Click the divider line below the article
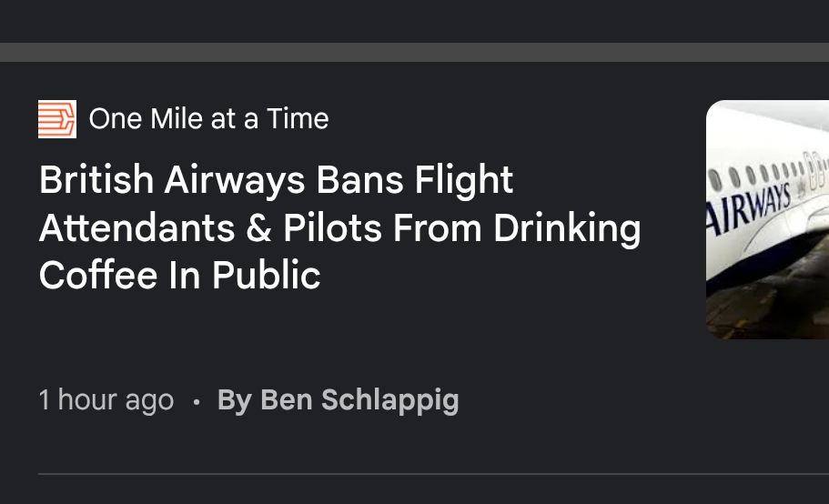The height and width of the screenshot is (504, 829). 432,474
